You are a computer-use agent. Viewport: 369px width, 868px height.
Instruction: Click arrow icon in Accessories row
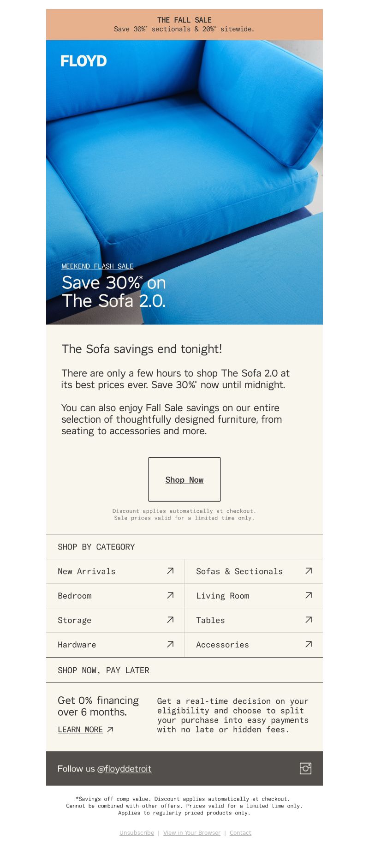tap(309, 644)
